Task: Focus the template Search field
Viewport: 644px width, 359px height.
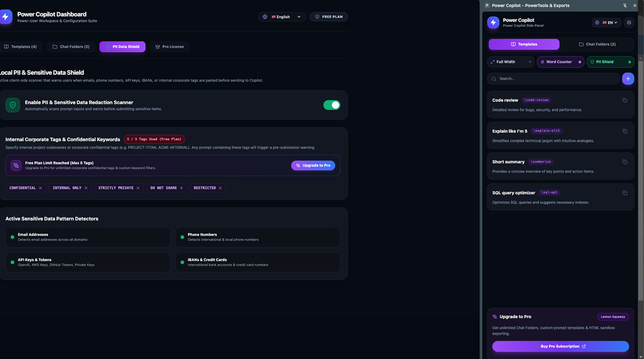Action: click(x=553, y=79)
